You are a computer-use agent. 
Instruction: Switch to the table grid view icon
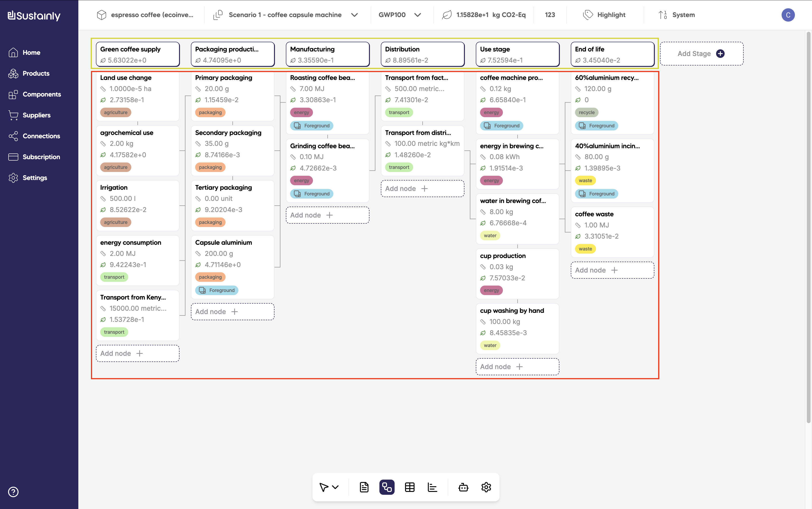[409, 487]
